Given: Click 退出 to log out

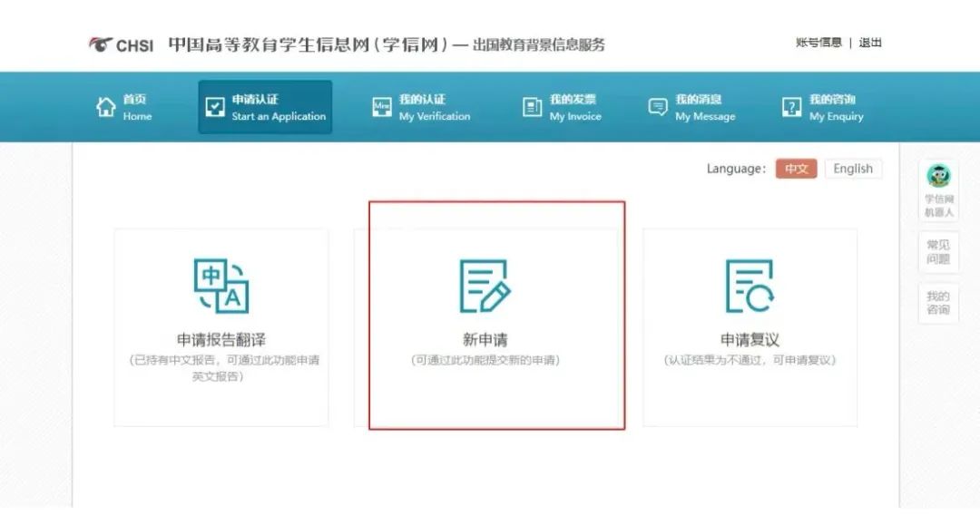Looking at the screenshot, I should [870, 43].
